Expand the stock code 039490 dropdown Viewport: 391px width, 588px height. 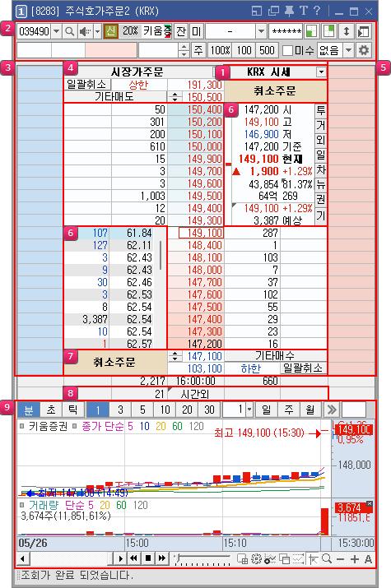coord(56,31)
